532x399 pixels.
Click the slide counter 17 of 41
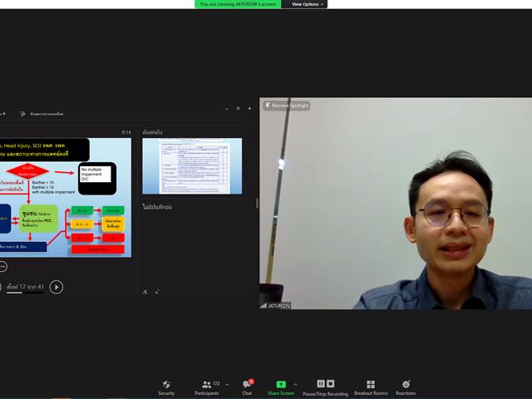pos(25,287)
